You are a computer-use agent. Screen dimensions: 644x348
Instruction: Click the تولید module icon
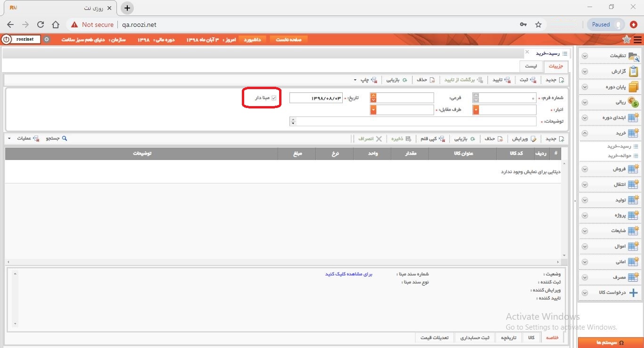(x=634, y=200)
